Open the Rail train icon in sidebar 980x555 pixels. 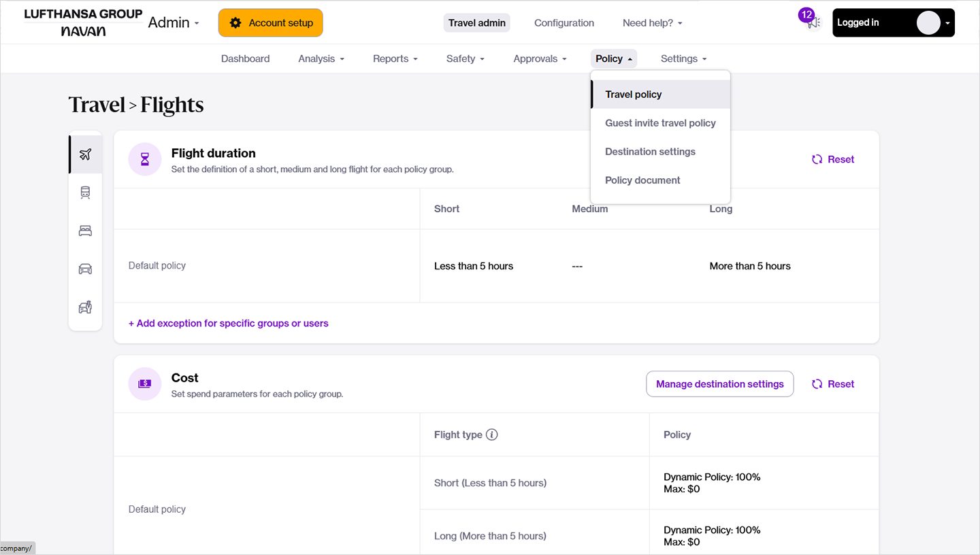point(85,192)
